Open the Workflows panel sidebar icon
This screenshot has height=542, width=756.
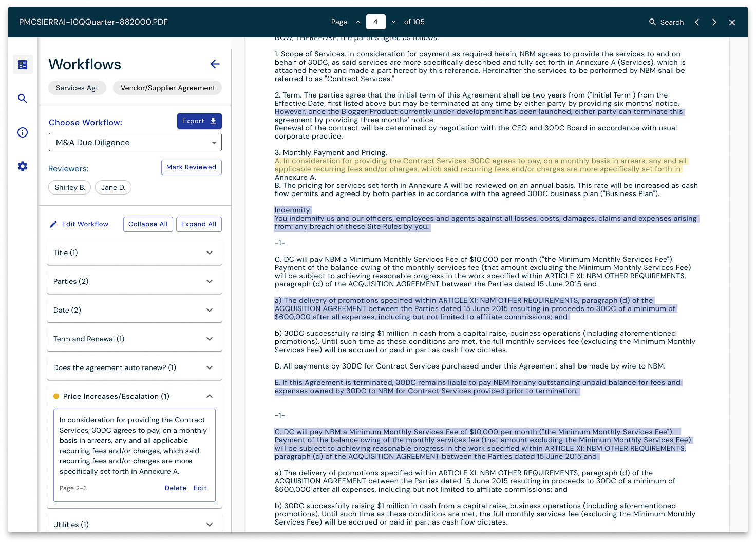[23, 65]
